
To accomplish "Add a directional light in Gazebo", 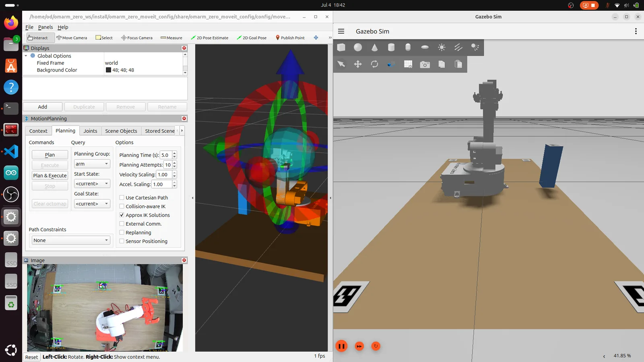I will point(458,47).
